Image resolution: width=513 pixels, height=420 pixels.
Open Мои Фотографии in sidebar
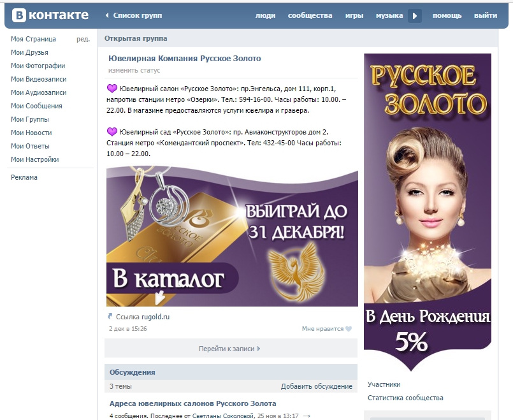(x=38, y=66)
